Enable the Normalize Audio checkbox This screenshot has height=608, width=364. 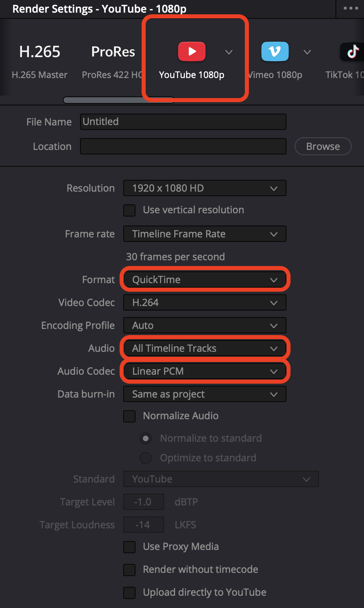point(129,416)
